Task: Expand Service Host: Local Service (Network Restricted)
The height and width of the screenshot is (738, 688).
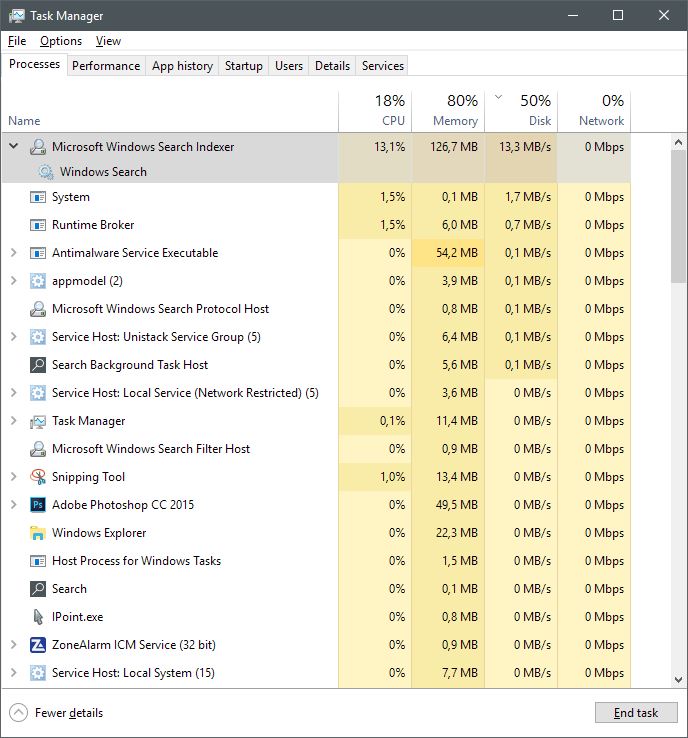Action: [14, 393]
